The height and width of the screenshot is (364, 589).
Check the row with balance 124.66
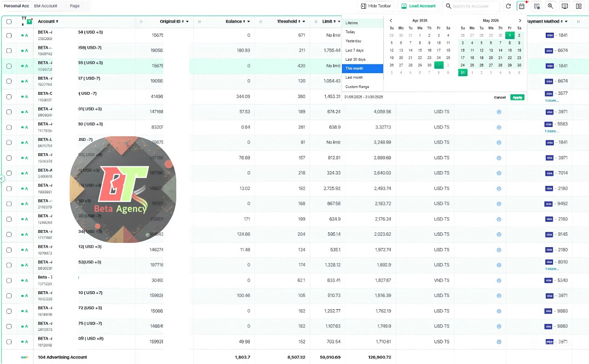[9, 234]
